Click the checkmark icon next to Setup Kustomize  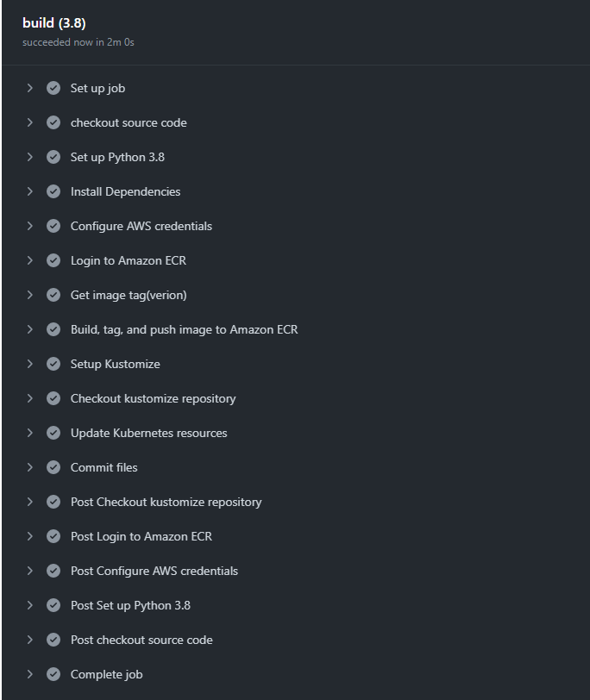point(53,364)
